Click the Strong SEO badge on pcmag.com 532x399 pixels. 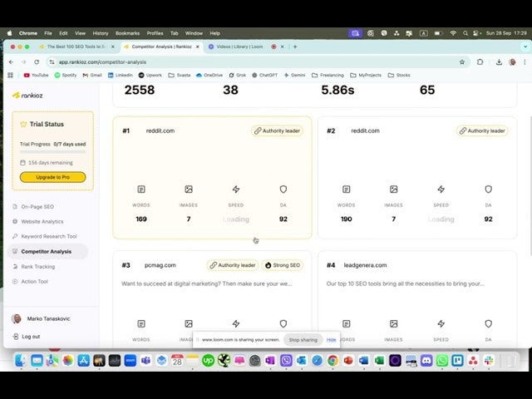282,265
